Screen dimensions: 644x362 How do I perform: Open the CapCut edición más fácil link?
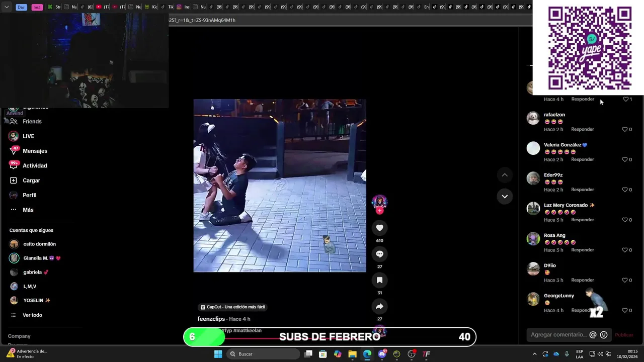coord(232,307)
